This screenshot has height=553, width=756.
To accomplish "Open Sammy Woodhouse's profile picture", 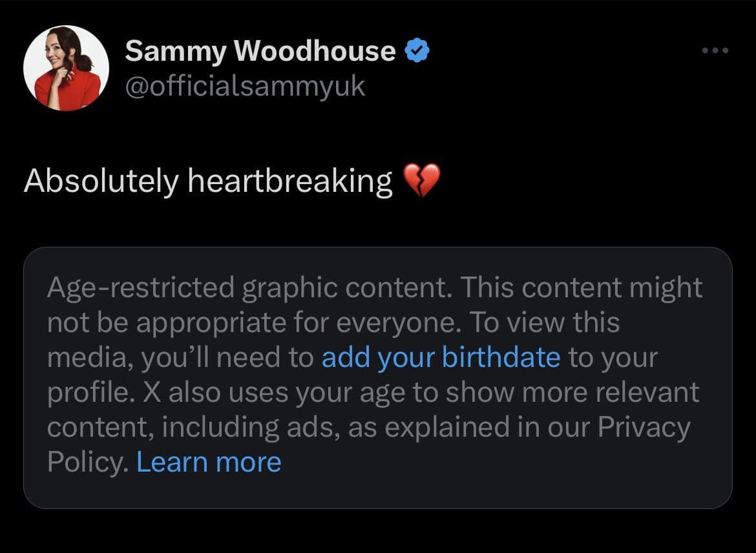I will coord(66,68).
